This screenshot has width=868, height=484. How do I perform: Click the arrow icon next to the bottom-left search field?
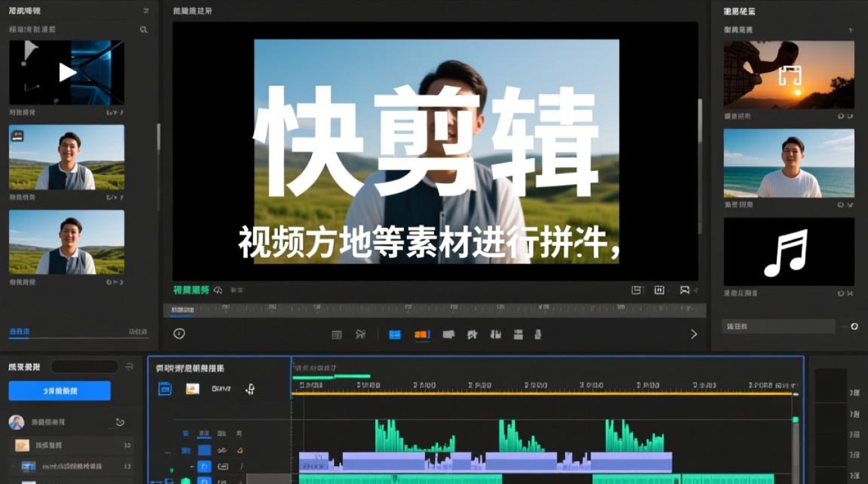129,367
